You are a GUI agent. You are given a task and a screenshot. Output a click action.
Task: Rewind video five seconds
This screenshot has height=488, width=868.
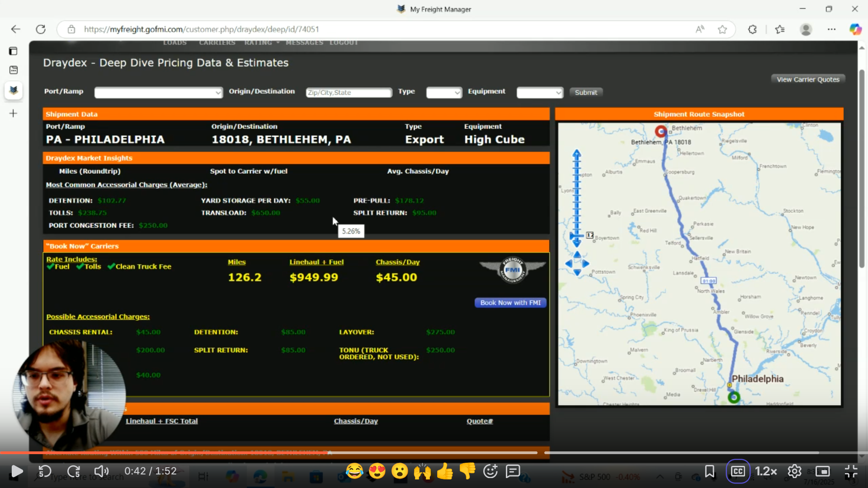(44, 471)
